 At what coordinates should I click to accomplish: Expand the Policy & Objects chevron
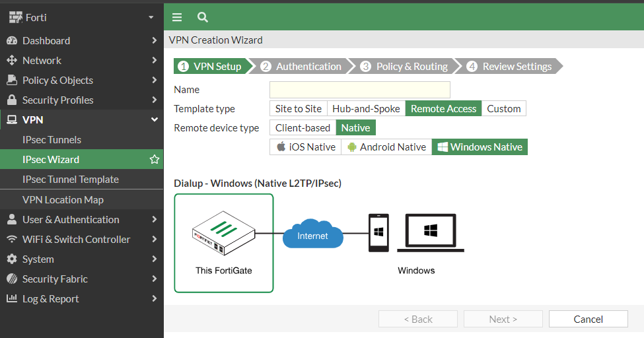point(155,80)
